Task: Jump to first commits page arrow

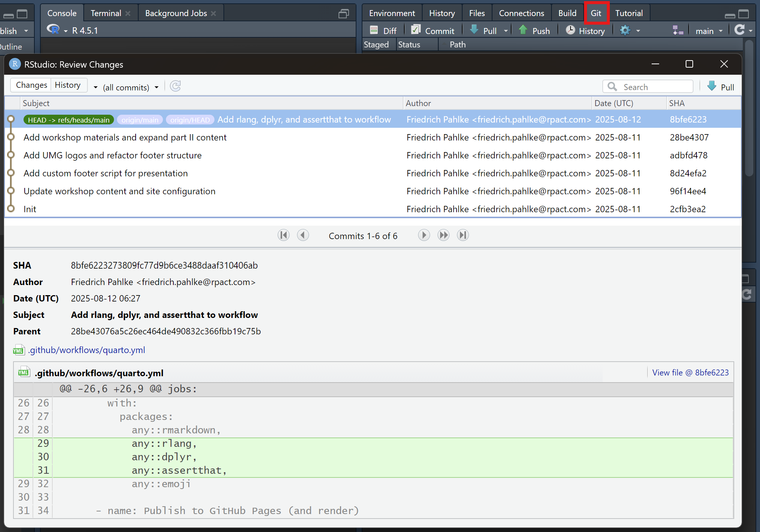Action: point(284,235)
